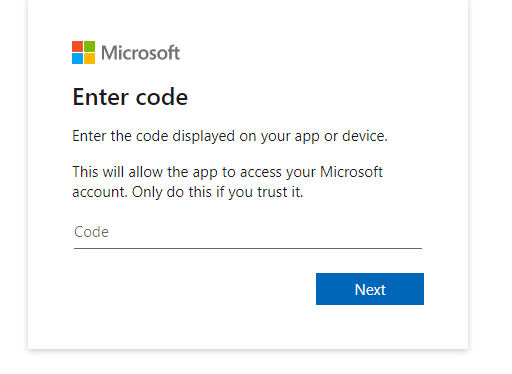This screenshot has height=374, width=512.
Task: Click the underline beneath the Code field
Action: click(248, 248)
